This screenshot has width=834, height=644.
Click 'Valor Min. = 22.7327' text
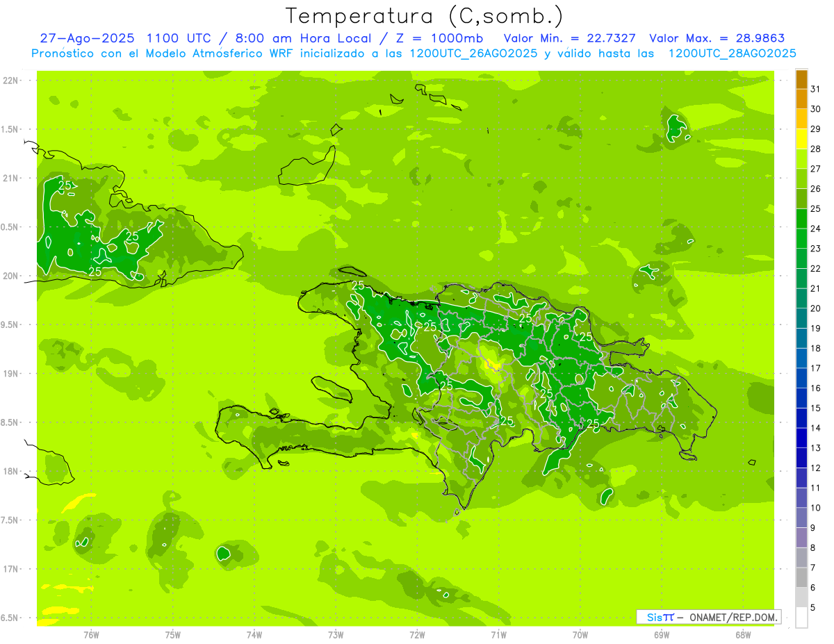pyautogui.click(x=570, y=38)
